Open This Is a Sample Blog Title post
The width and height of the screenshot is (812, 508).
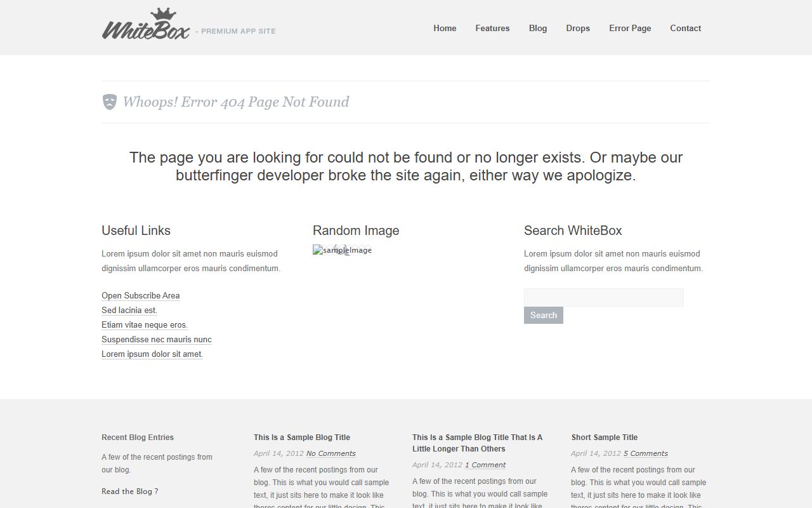click(302, 437)
